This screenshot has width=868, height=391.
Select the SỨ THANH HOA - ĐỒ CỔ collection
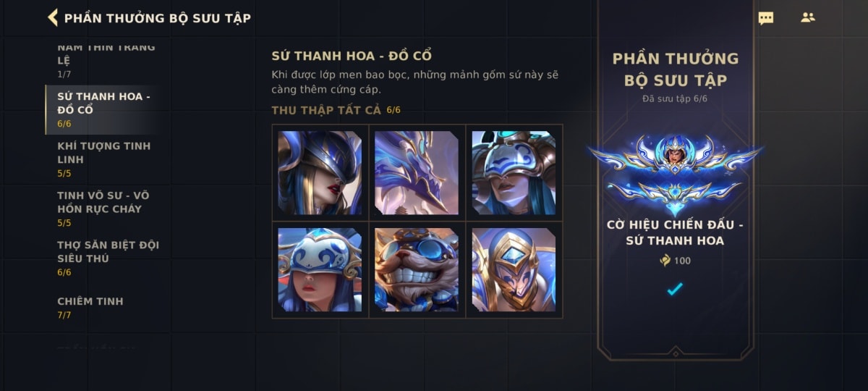click(103, 109)
